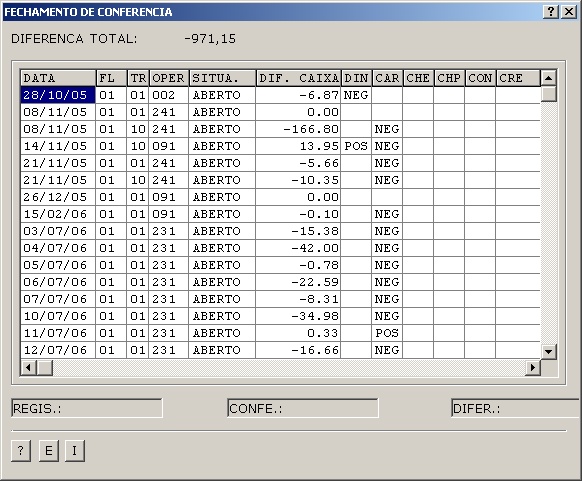582x481 pixels.
Task: Click POS in the 11/07/06 row
Action: point(387,333)
